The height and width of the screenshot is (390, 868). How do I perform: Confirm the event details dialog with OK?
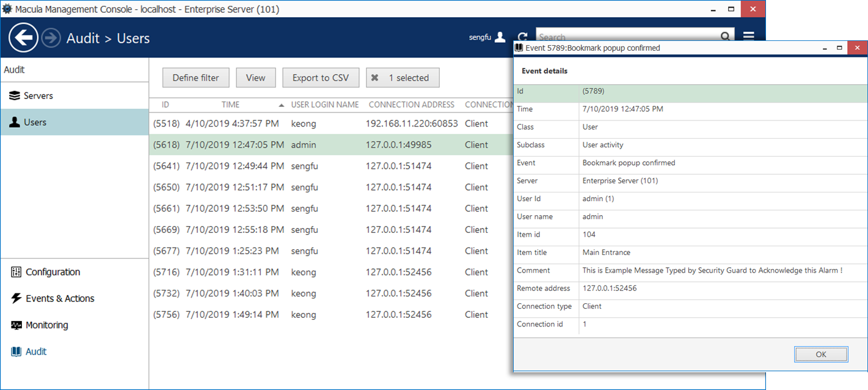(821, 355)
